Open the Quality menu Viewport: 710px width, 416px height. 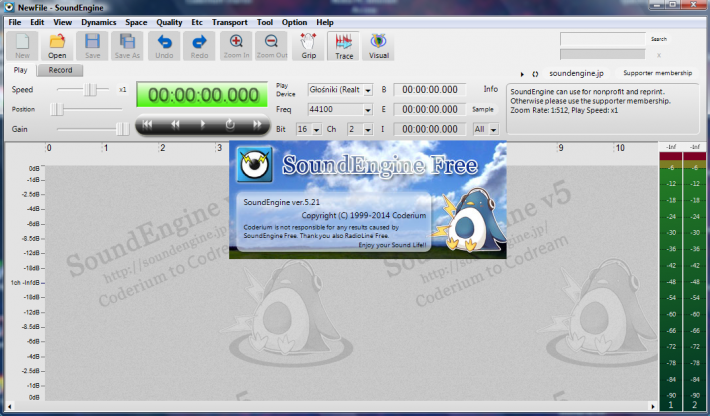point(169,22)
